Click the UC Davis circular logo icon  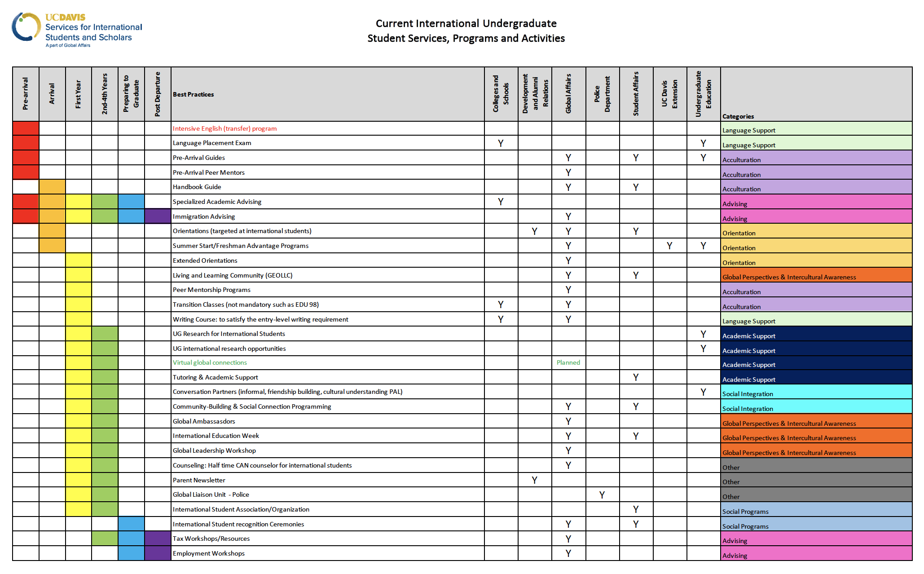pos(26,27)
